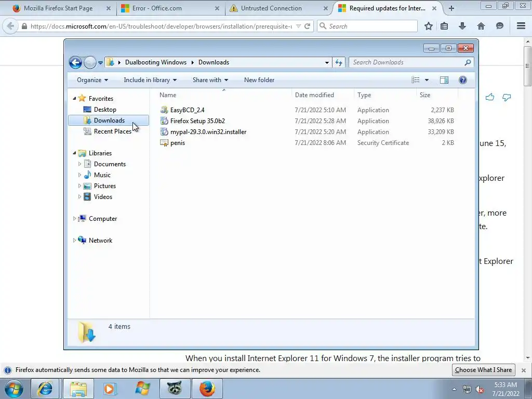Viewport: 532px width, 399px height.
Task: Sort by Date modified column header
Action: pos(323,95)
